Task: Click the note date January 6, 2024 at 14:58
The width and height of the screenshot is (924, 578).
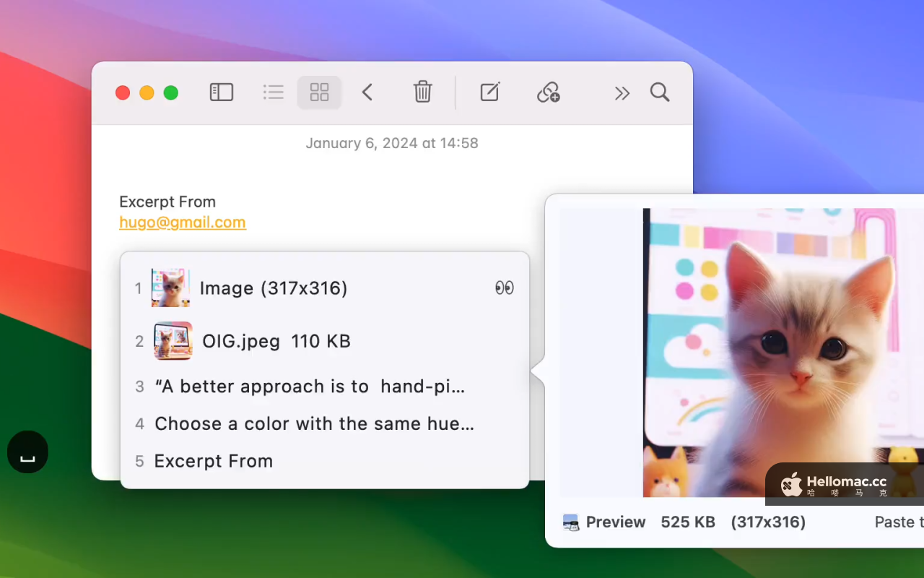Action: point(392,143)
